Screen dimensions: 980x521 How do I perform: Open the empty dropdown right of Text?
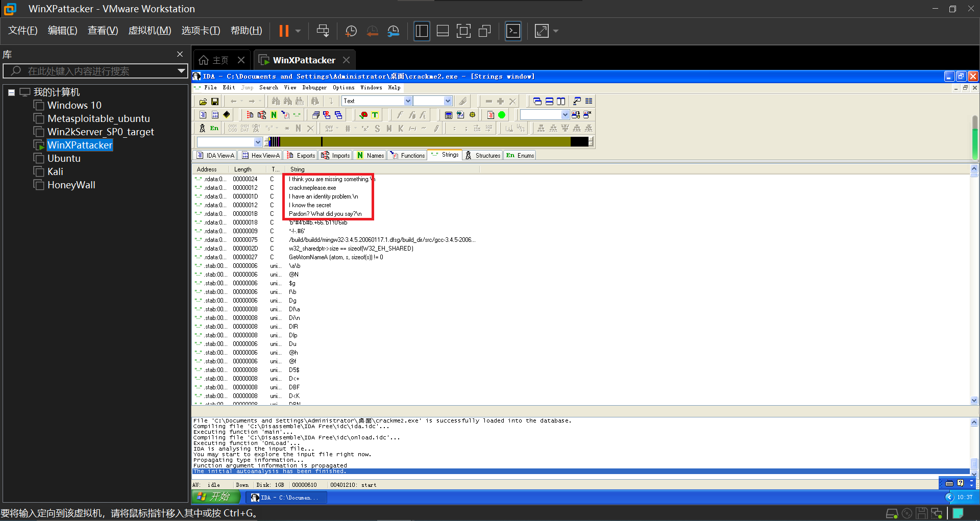point(448,101)
